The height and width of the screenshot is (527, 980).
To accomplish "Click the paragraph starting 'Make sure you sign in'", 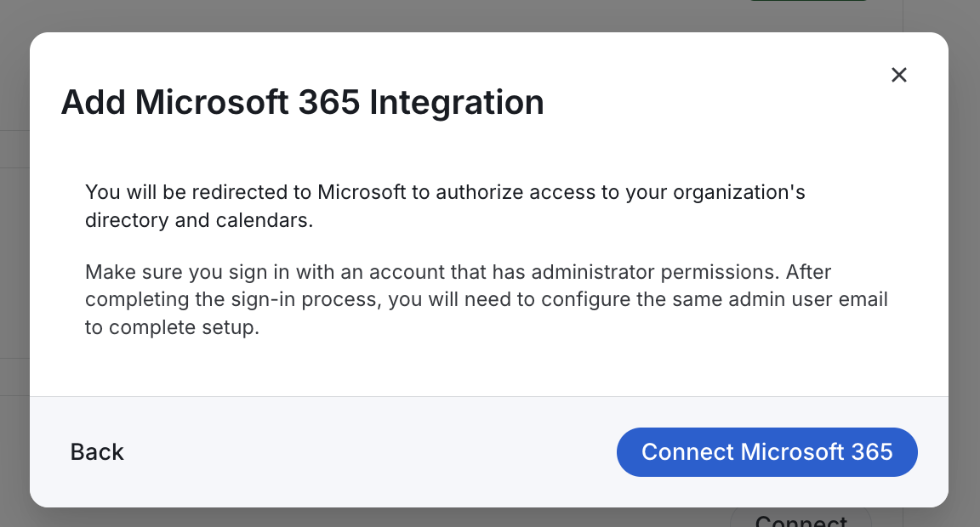I will coord(487,300).
